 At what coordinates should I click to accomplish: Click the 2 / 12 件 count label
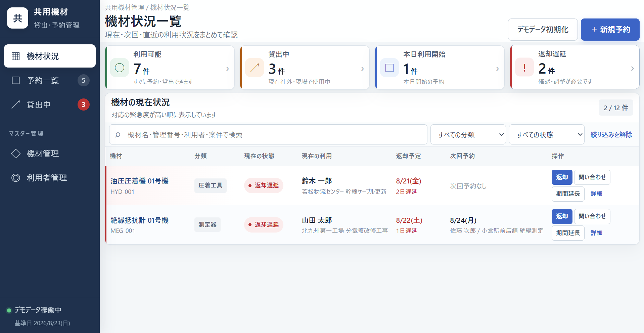(616, 108)
